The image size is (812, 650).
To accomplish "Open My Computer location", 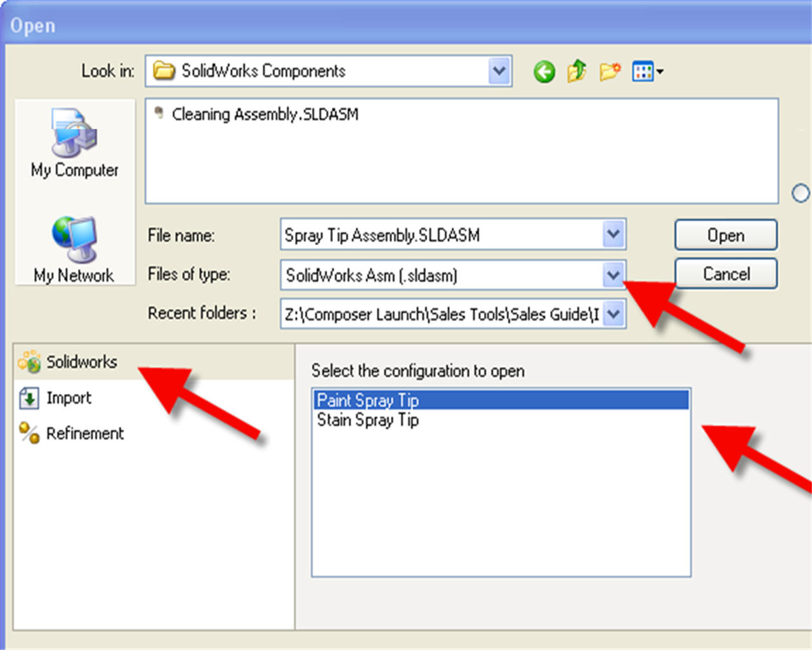I will click(x=74, y=143).
